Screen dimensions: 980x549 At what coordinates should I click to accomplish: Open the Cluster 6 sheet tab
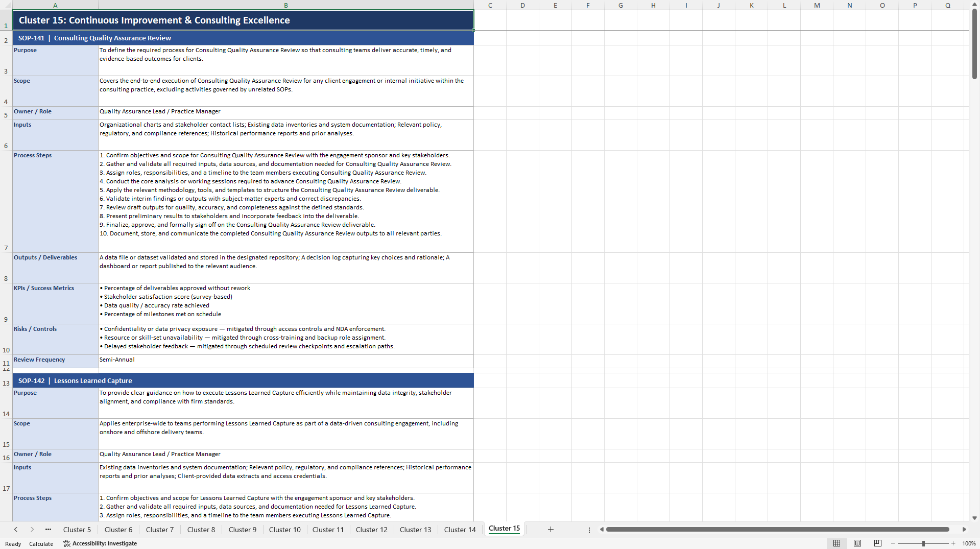118,530
